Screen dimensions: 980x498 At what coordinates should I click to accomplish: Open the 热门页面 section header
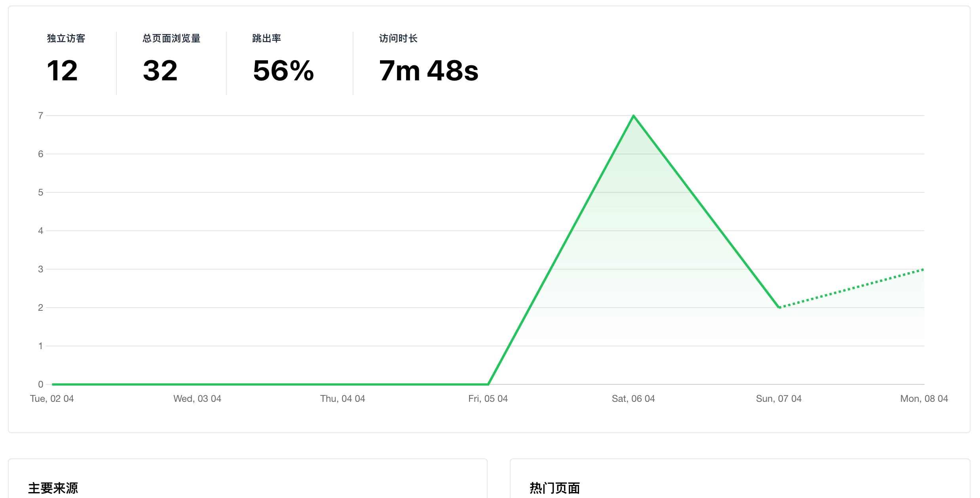pyautogui.click(x=555, y=489)
